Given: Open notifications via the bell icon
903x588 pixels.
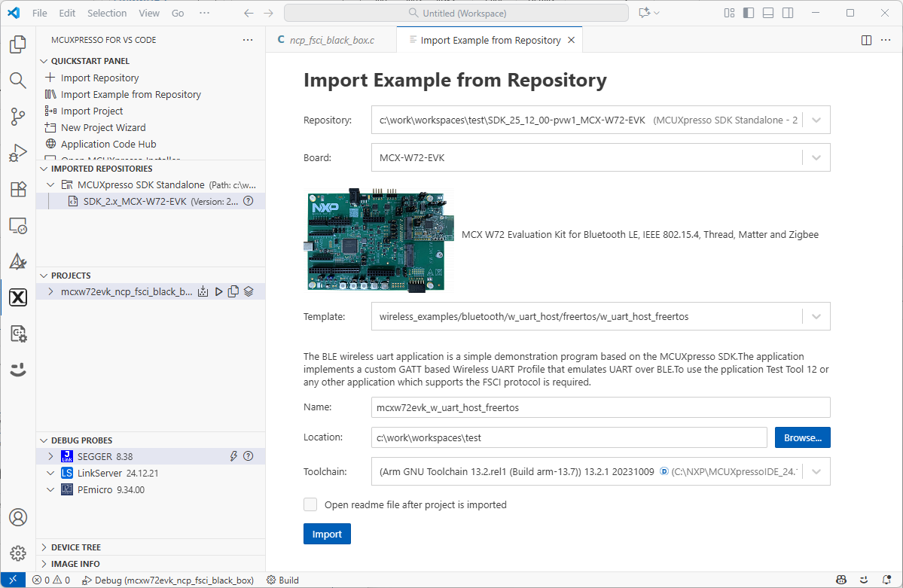Looking at the screenshot, I should click(886, 580).
